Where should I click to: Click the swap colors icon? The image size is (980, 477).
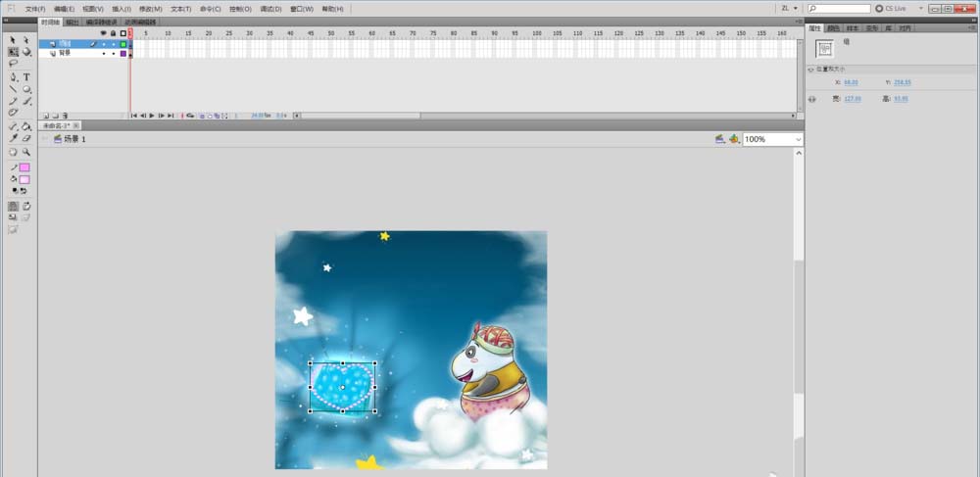(x=24, y=190)
